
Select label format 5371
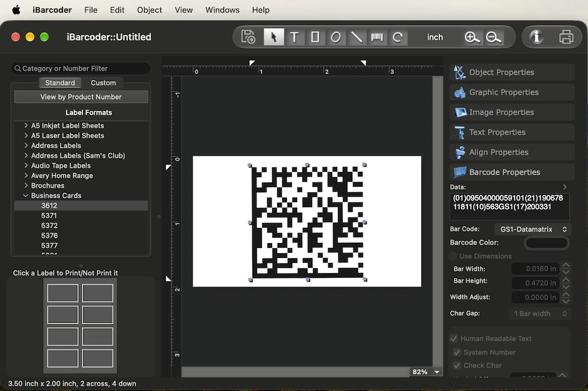pos(49,215)
